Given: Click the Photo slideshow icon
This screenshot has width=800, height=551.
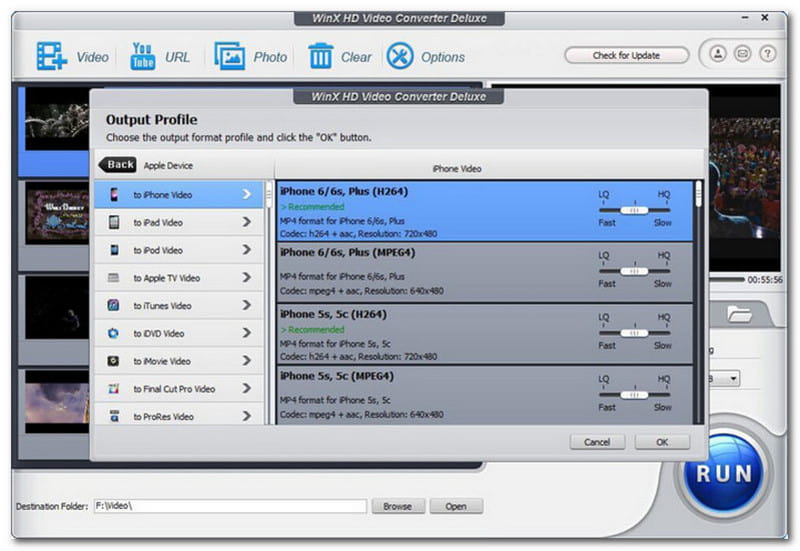Looking at the screenshot, I should tap(230, 56).
